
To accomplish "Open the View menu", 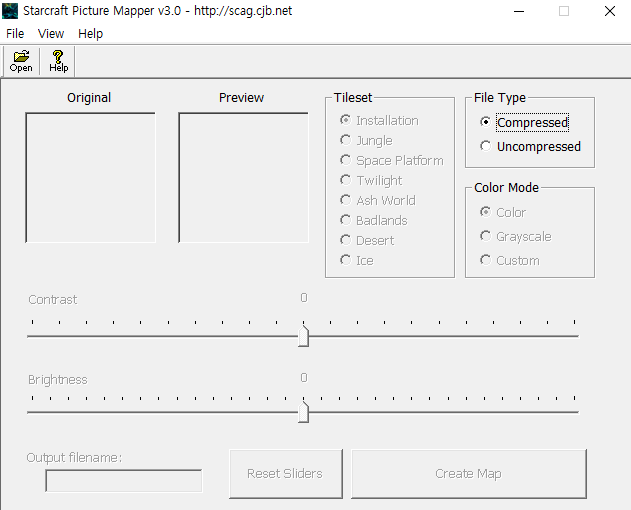I will 51,33.
